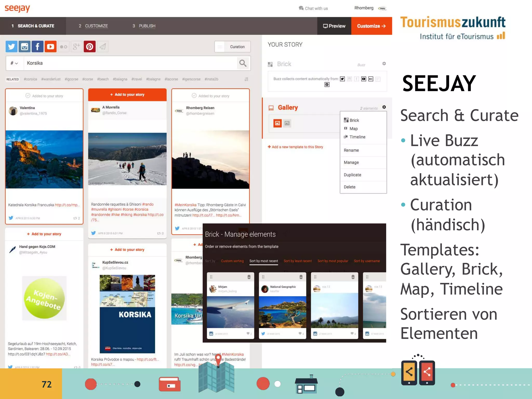
Task: Click the #wanderlust related hashtag
Action: tap(51, 79)
